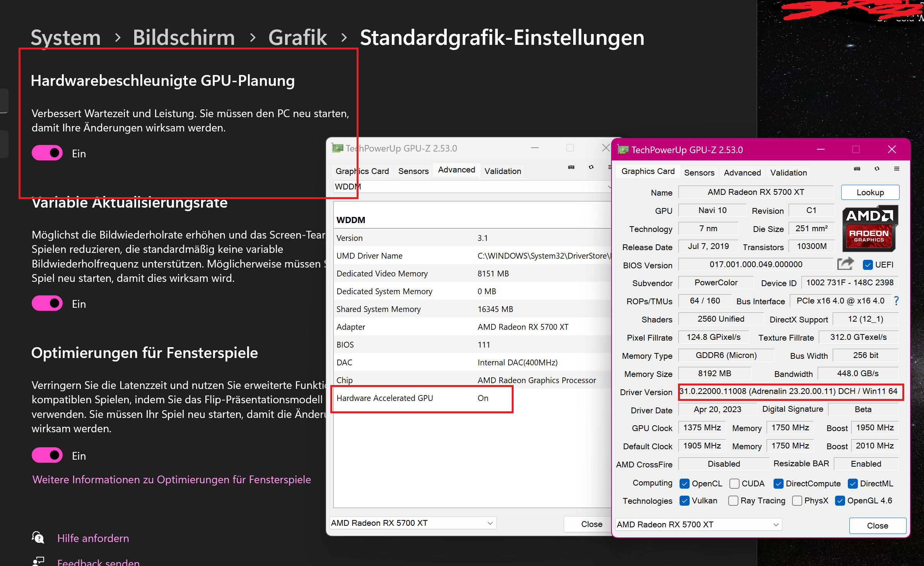Check the CUDA checkbox
Screen dimensions: 924x566
[734, 484]
